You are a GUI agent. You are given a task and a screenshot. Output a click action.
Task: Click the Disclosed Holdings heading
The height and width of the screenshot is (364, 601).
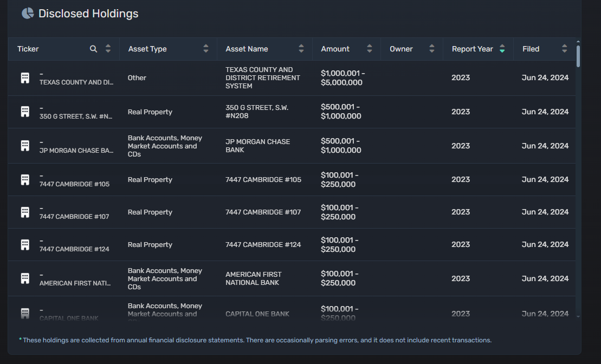point(88,14)
